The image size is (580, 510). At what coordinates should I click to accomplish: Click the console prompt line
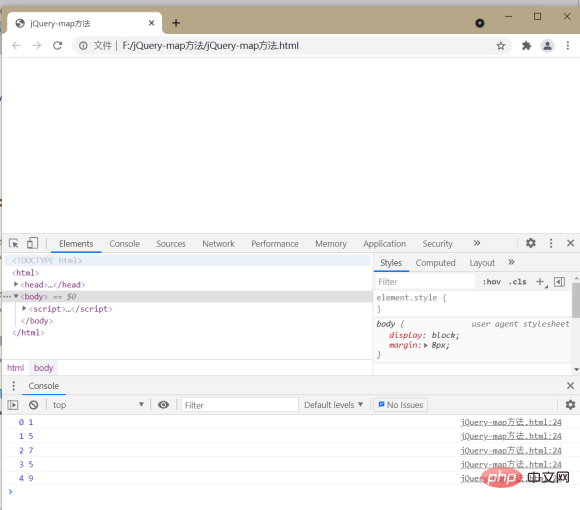(x=291, y=492)
